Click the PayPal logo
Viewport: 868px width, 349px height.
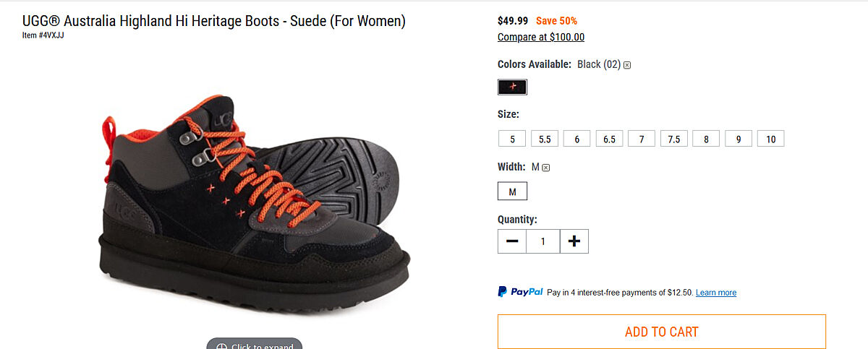tap(520, 292)
